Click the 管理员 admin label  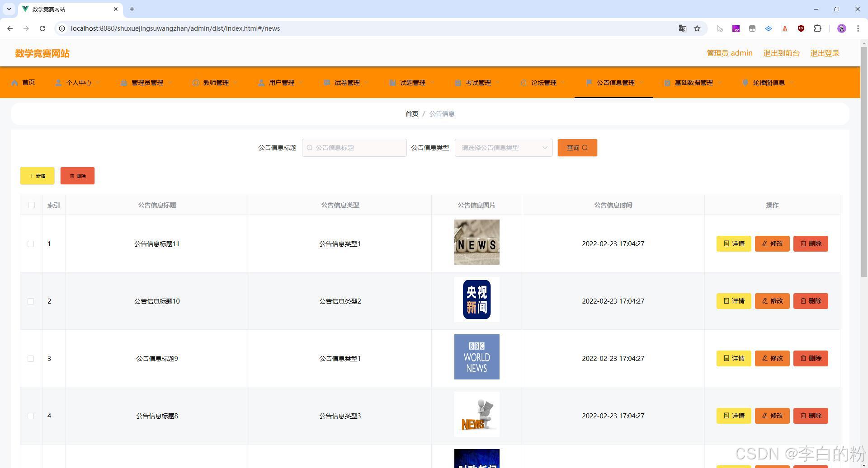730,53
